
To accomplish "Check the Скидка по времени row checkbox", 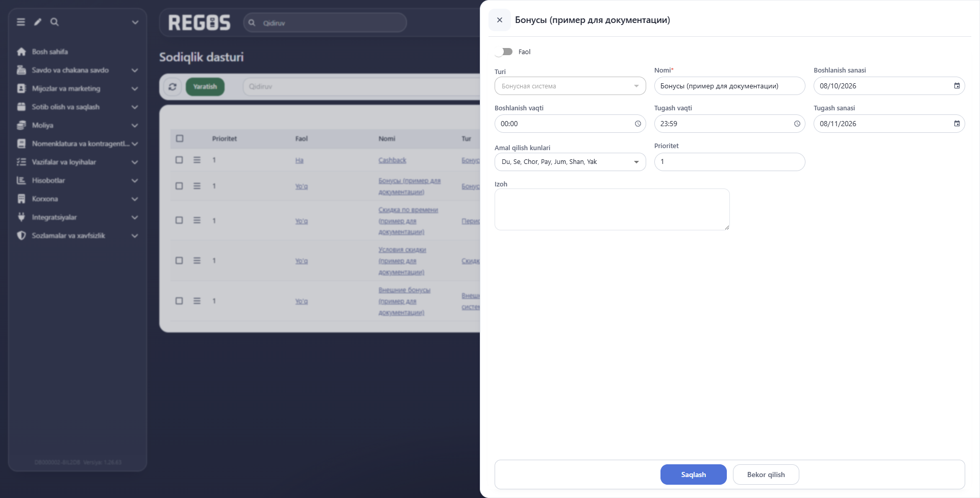I will 179,220.
